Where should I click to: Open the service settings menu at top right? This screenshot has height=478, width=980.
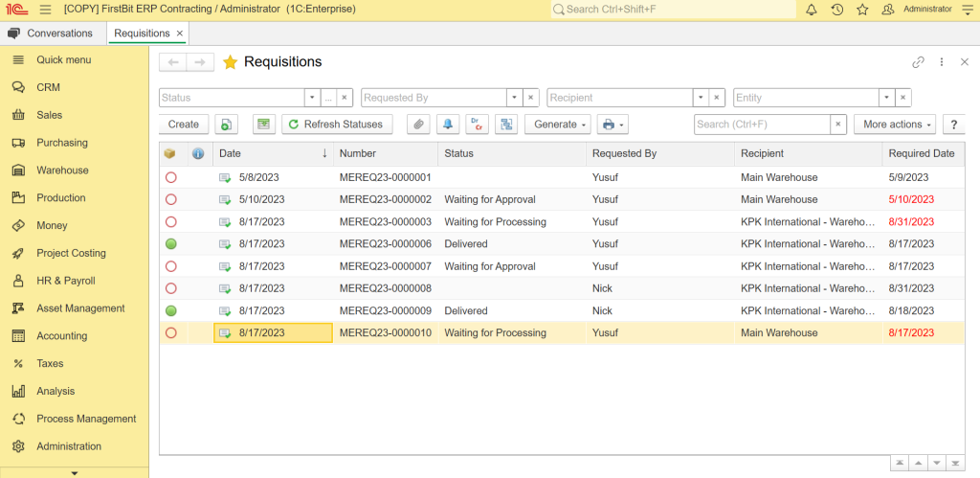click(x=967, y=10)
